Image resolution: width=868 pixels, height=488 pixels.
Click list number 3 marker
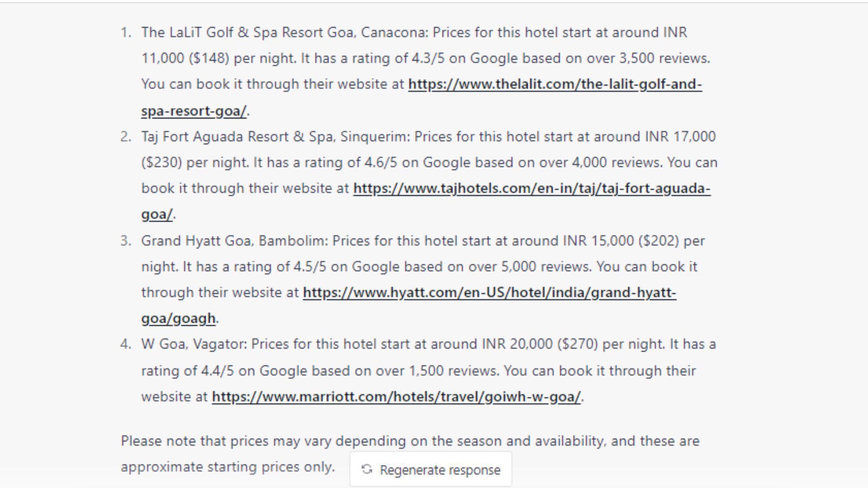pos(126,241)
